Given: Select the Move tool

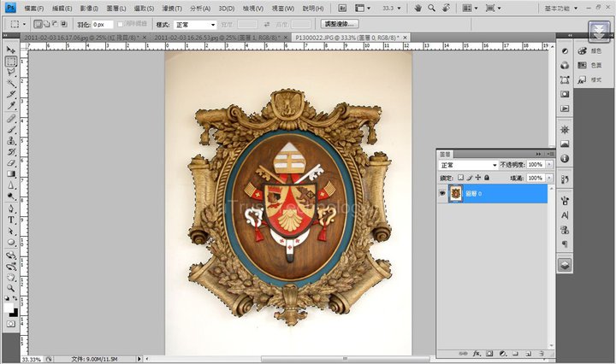Looking at the screenshot, I should [x=10, y=50].
